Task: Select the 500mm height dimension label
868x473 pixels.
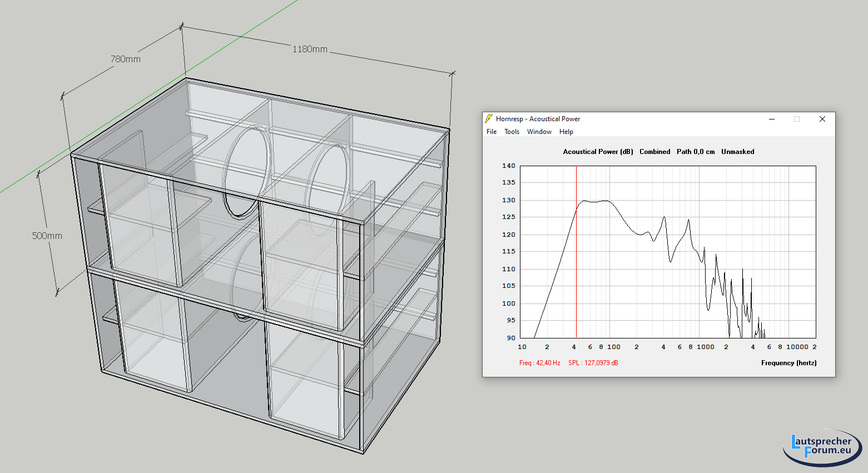Action: (47, 236)
